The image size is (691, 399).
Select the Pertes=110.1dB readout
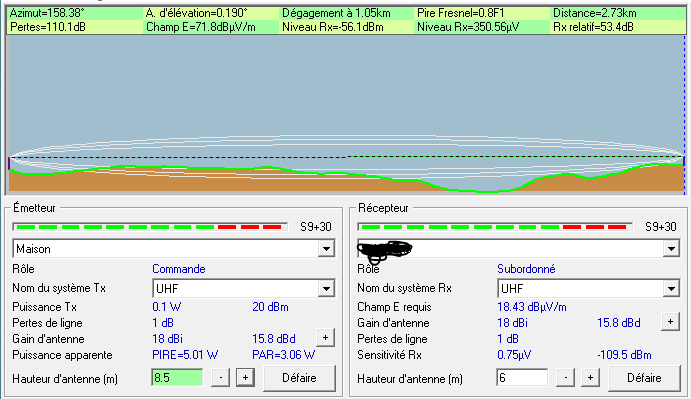[48, 27]
